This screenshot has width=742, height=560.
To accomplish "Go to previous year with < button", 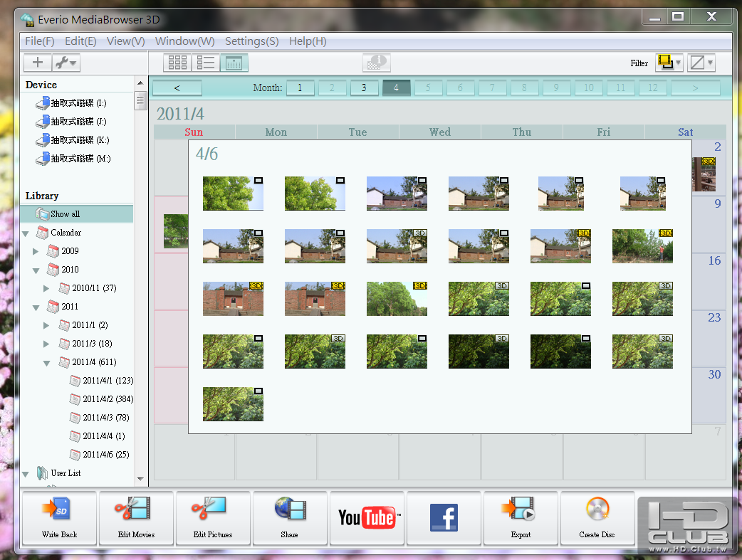I will click(x=177, y=88).
